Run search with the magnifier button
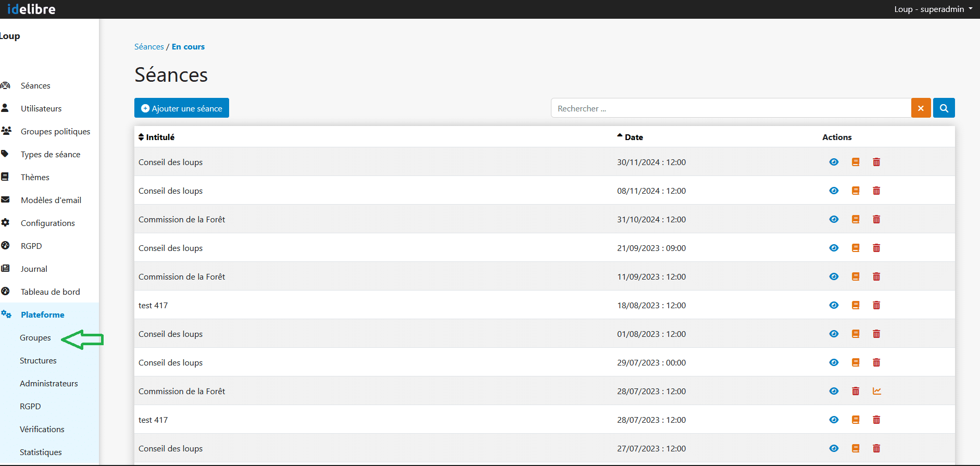The image size is (980, 466). pyautogui.click(x=944, y=108)
